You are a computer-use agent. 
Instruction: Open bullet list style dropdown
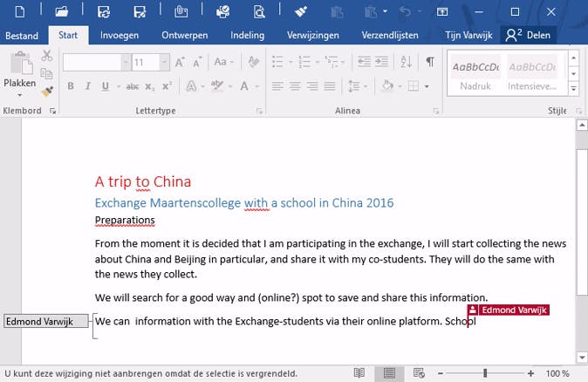click(291, 62)
